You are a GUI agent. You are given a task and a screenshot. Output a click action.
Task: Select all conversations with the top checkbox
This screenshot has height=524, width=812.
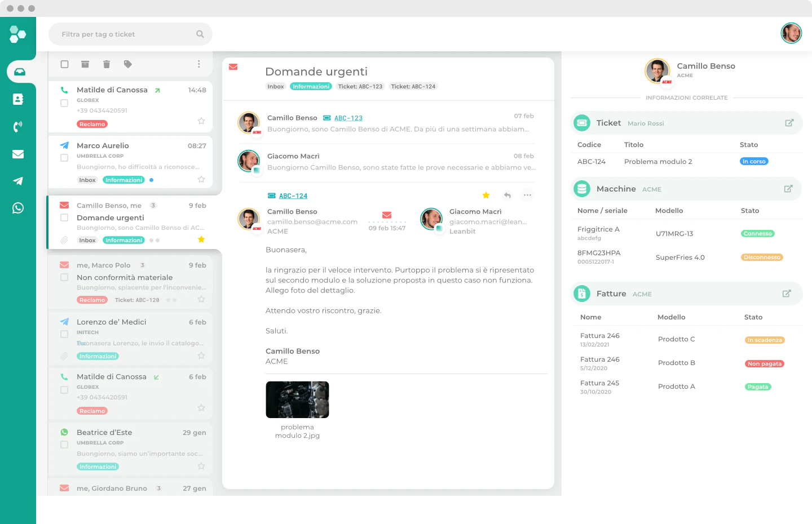pyautogui.click(x=64, y=64)
